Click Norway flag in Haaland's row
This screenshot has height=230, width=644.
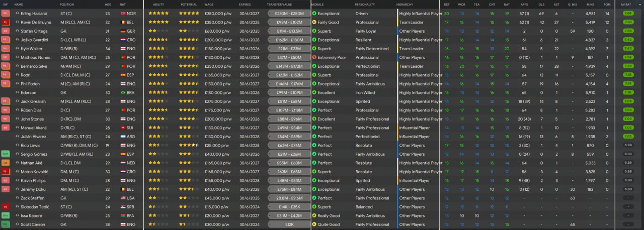(x=123, y=14)
